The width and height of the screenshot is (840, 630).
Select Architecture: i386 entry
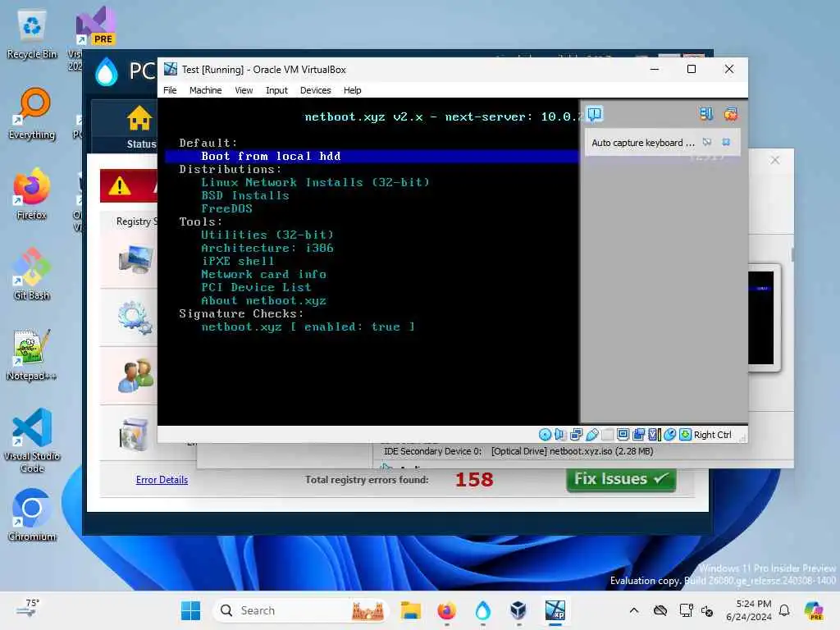pos(267,248)
